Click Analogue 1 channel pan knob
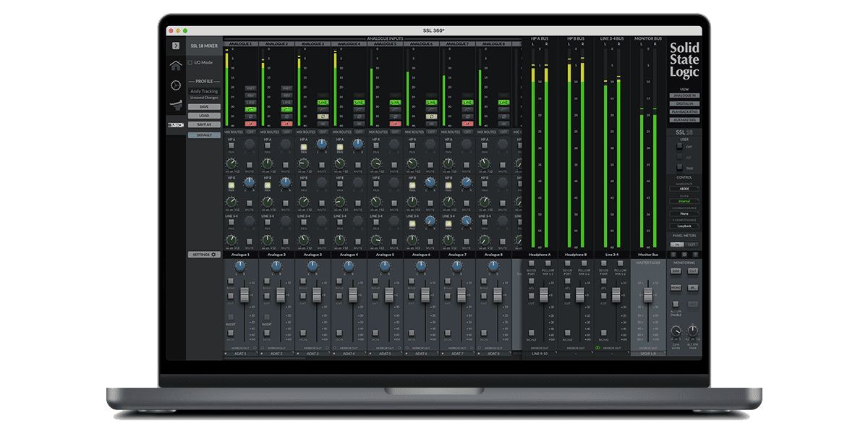The height and width of the screenshot is (434, 868). 240,266
